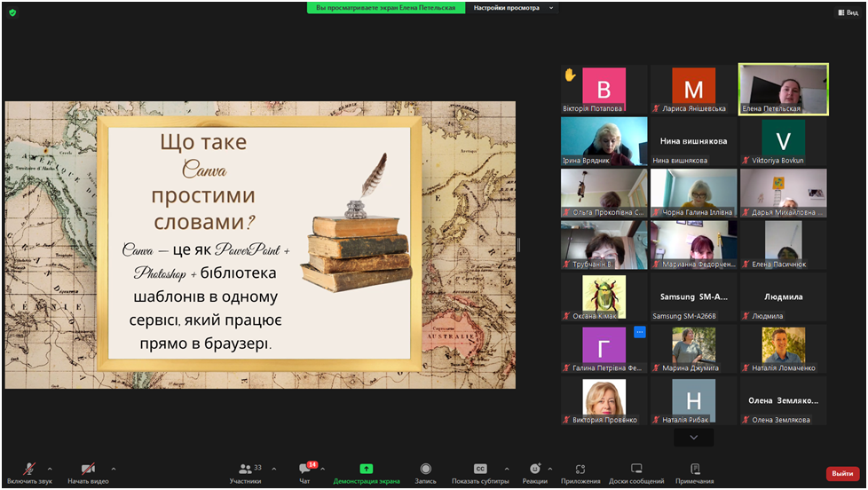Toggle Показать субтитры captions
The height and width of the screenshot is (490, 868).
pyautogui.click(x=480, y=472)
